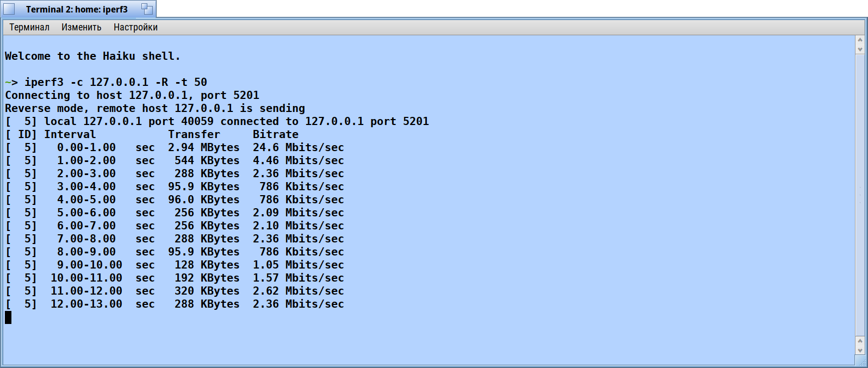
Task: Click the '544 KBytes' transfer value
Action: coord(207,160)
